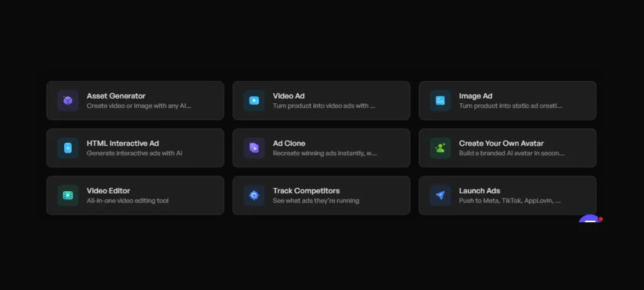644x290 pixels.
Task: Click the blue play Video Ad icon
Action: coord(254,101)
